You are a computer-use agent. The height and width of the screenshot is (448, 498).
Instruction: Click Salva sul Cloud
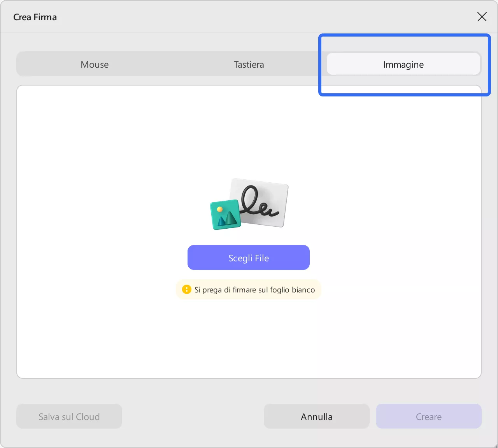[x=69, y=416]
